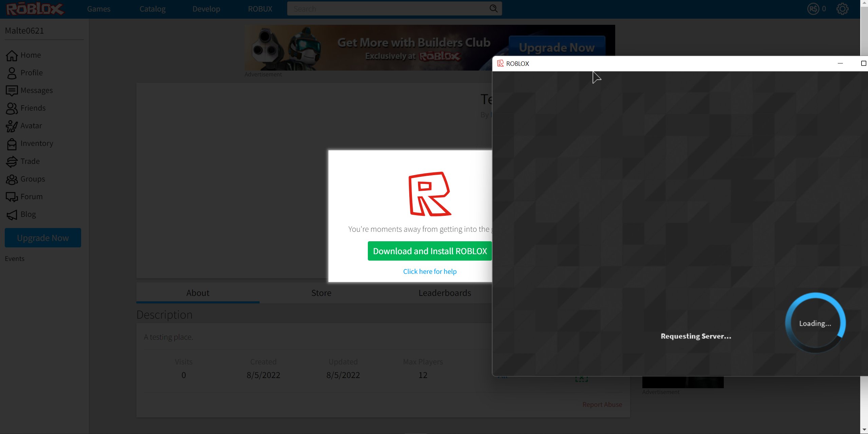Click the large red R logo in dialog
Viewport: 868px width, 434px height.
[x=430, y=194]
